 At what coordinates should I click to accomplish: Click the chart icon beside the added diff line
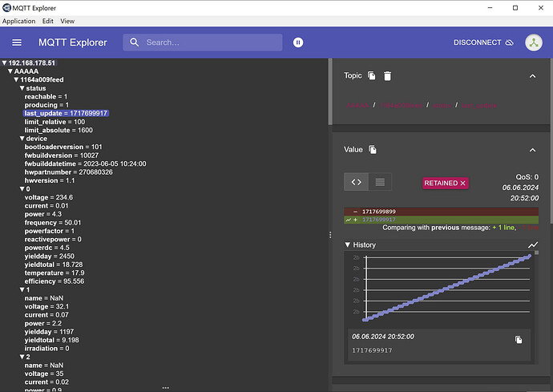pyautogui.click(x=348, y=220)
